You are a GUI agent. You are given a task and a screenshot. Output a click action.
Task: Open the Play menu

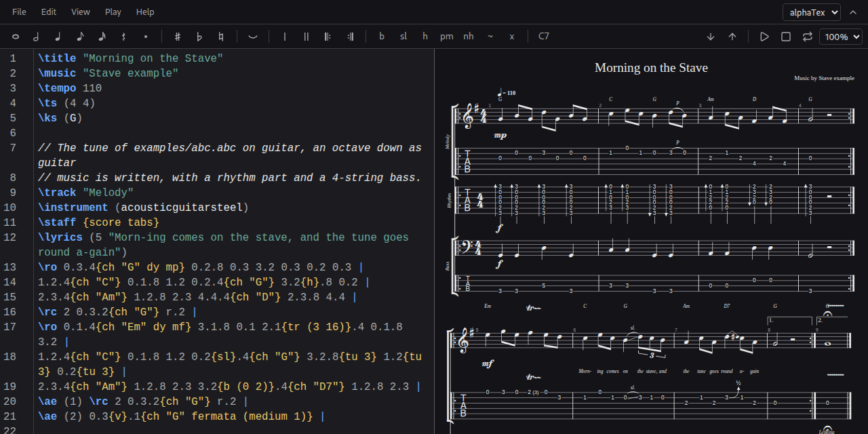113,12
